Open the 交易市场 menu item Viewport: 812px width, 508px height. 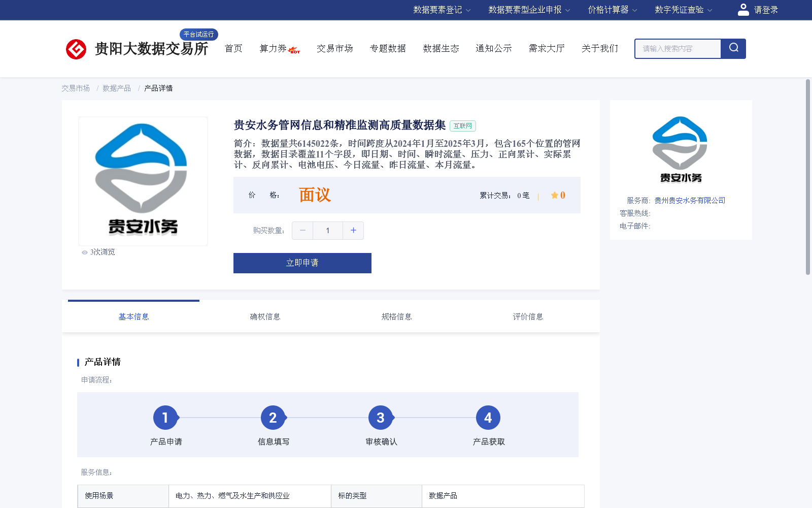pos(335,48)
